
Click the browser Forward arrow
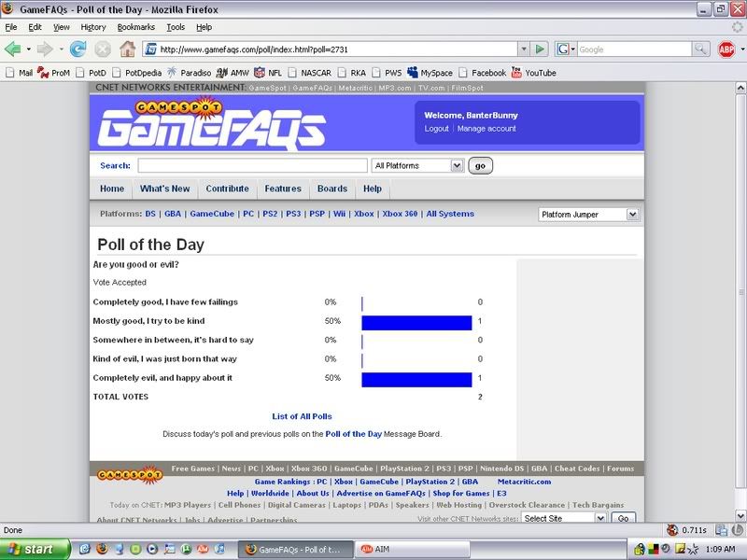coord(44,49)
